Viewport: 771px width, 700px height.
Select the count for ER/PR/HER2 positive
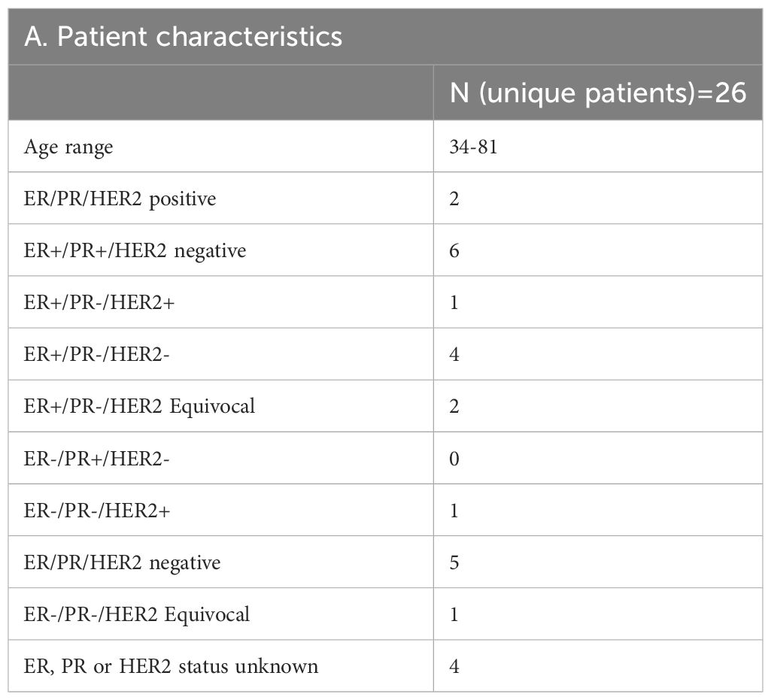click(x=454, y=199)
